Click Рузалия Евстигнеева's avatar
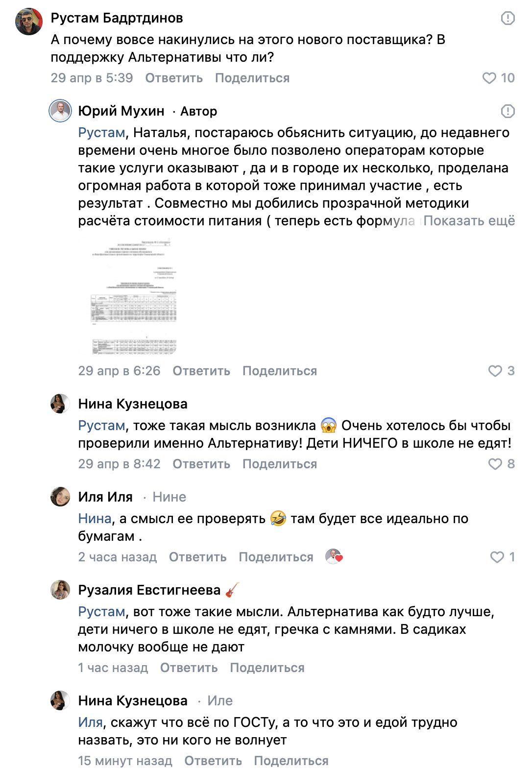532x770 pixels. pyautogui.click(x=60, y=590)
